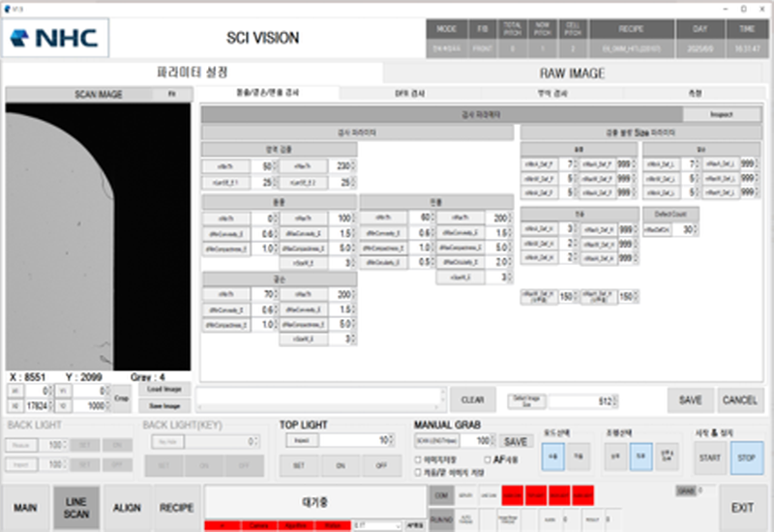
Task: Click the Save Image button
Action: click(164, 405)
